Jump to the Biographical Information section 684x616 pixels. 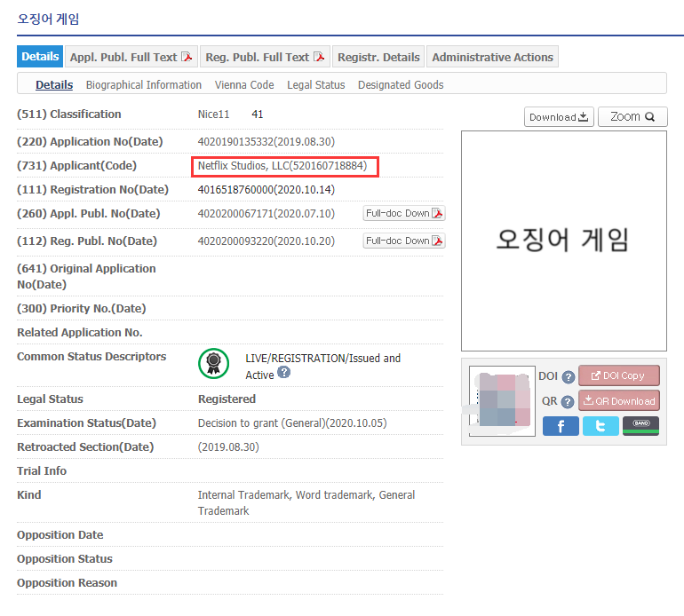[x=144, y=84]
